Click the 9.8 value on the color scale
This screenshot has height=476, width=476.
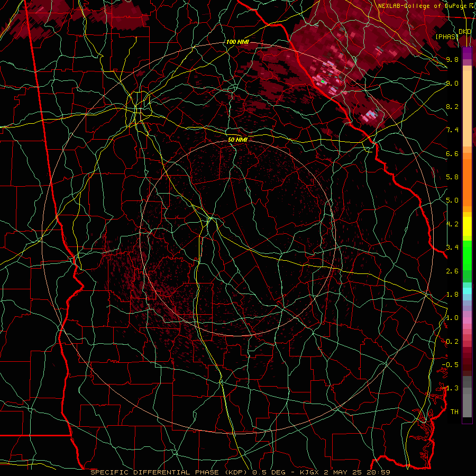pos(452,59)
